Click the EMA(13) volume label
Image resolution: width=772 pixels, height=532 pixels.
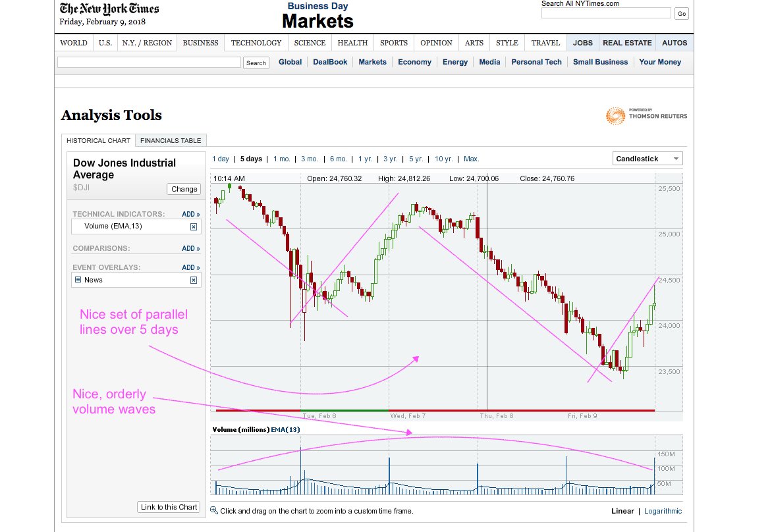pyautogui.click(x=285, y=430)
